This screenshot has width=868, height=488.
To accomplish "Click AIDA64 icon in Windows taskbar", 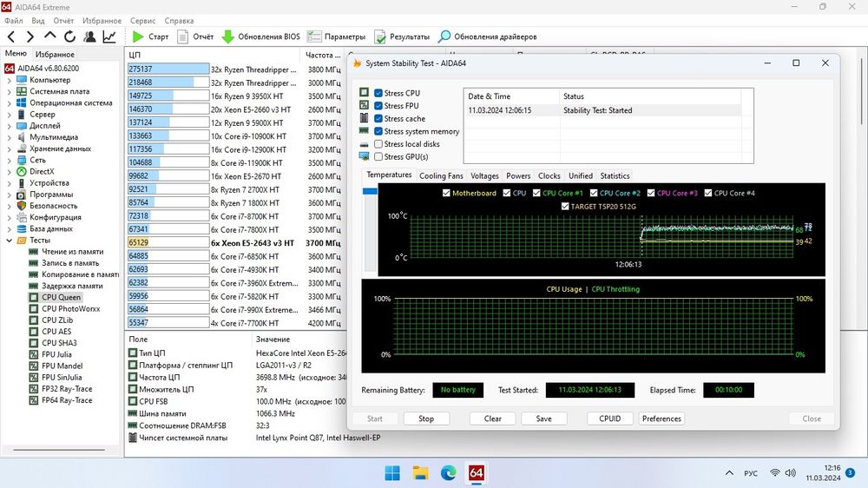I will (x=476, y=473).
